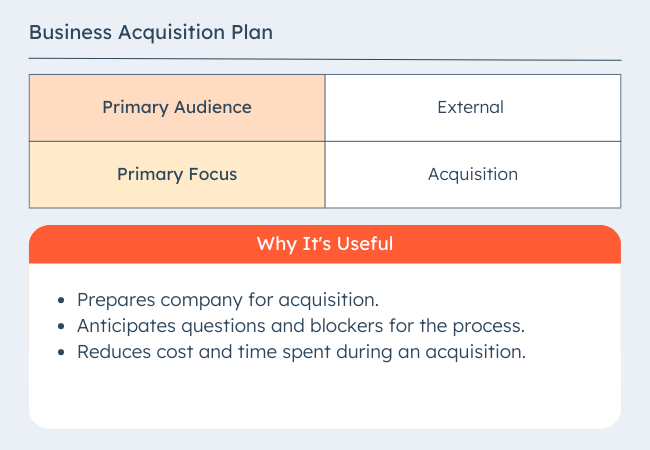Click the "Acquisition" value cell in the table

point(472,174)
